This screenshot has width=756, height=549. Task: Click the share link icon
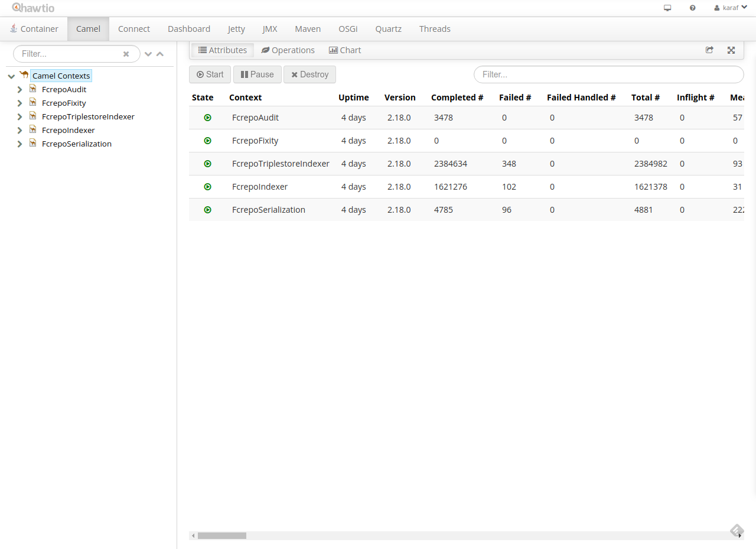click(709, 50)
